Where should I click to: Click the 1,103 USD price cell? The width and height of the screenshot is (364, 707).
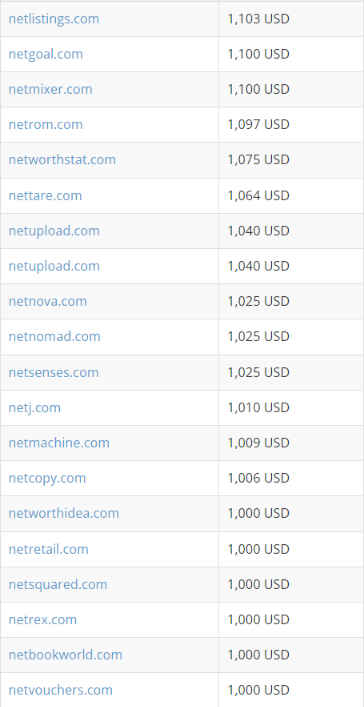tap(291, 19)
